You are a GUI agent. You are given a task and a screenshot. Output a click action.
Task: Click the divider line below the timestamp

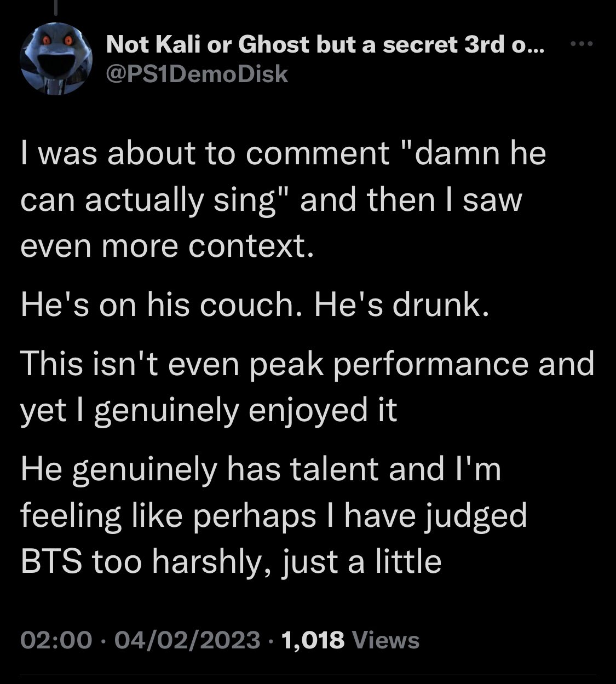tap(308, 675)
